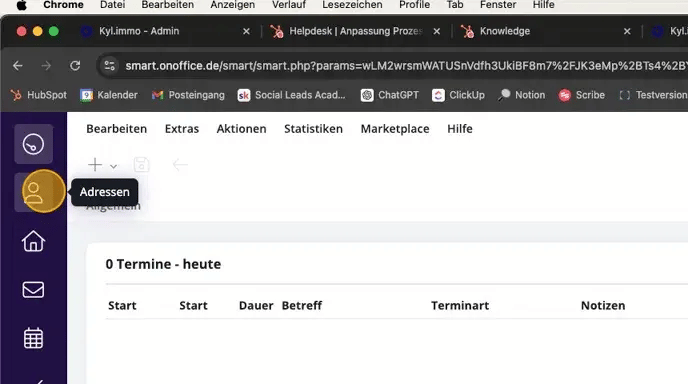Screen dimensions: 688x384
Task: Click the save disk icon in toolbar
Action: [141, 165]
